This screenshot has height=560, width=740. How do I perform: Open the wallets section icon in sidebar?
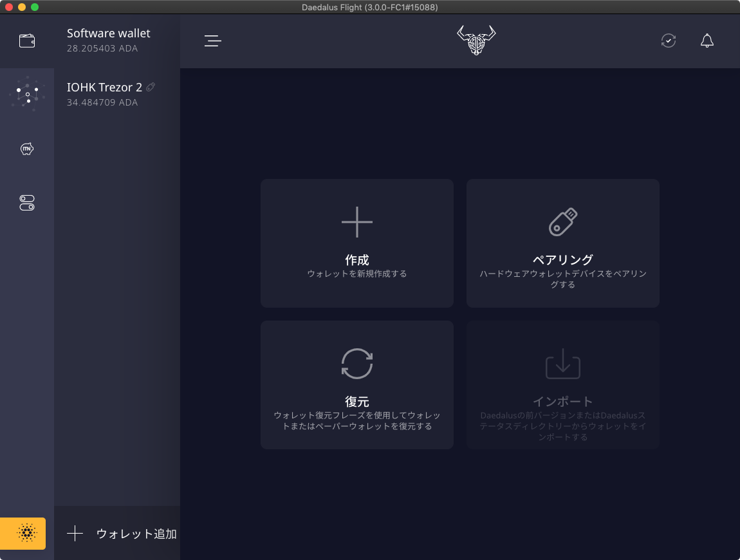tap(27, 41)
